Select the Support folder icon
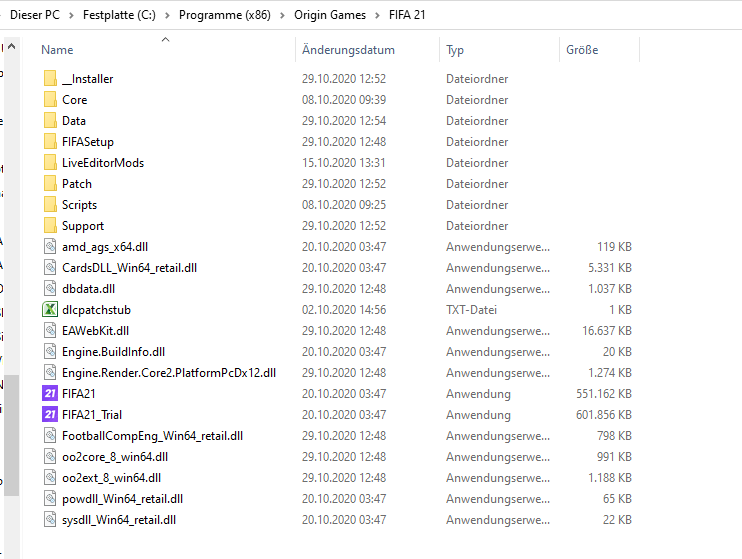 click(x=50, y=225)
